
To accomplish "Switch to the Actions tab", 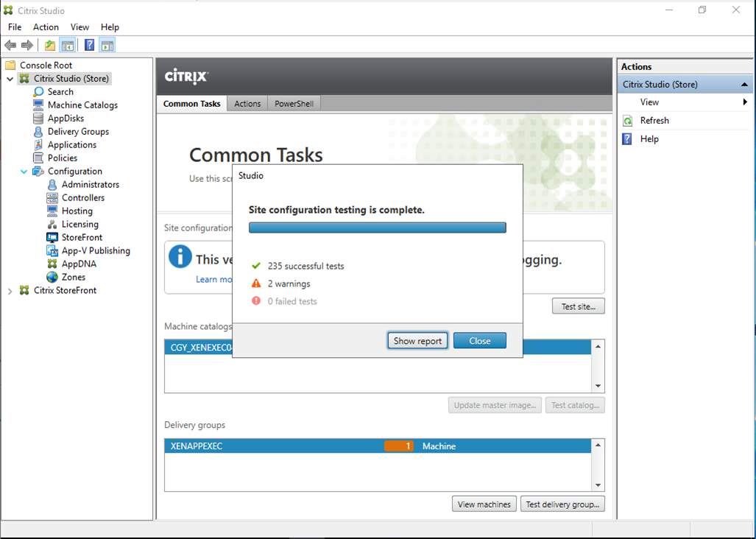I will pos(247,104).
